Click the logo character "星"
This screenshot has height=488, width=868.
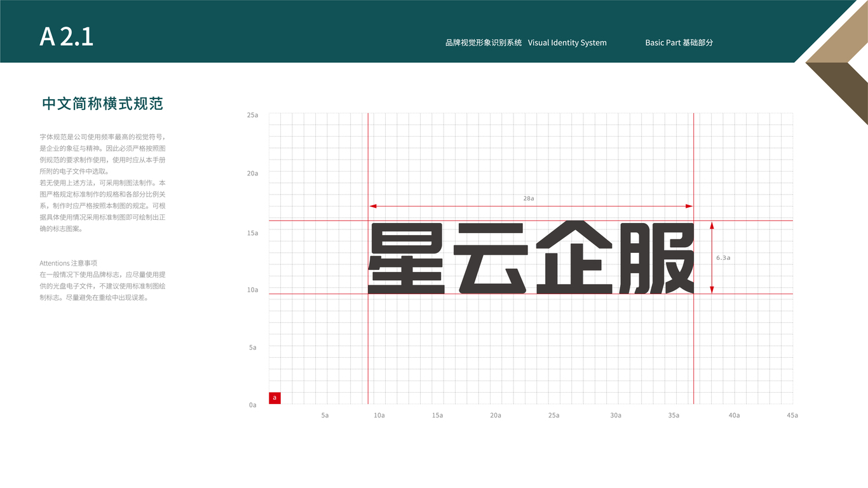pos(407,257)
